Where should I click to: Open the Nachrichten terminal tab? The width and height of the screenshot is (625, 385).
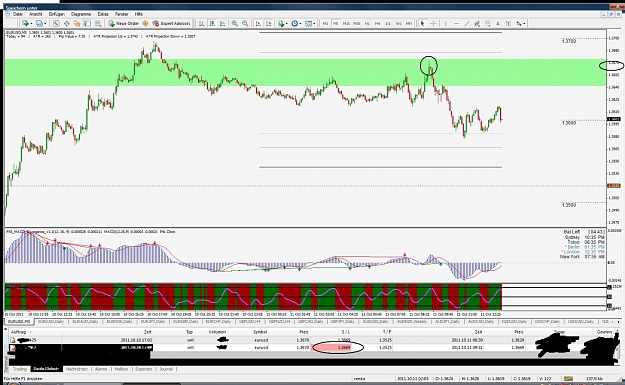[77, 369]
